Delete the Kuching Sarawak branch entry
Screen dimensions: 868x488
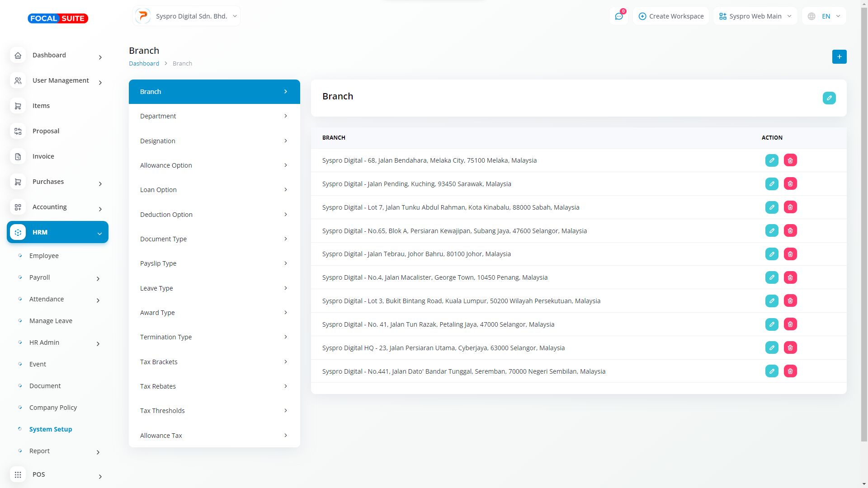[790, 184]
